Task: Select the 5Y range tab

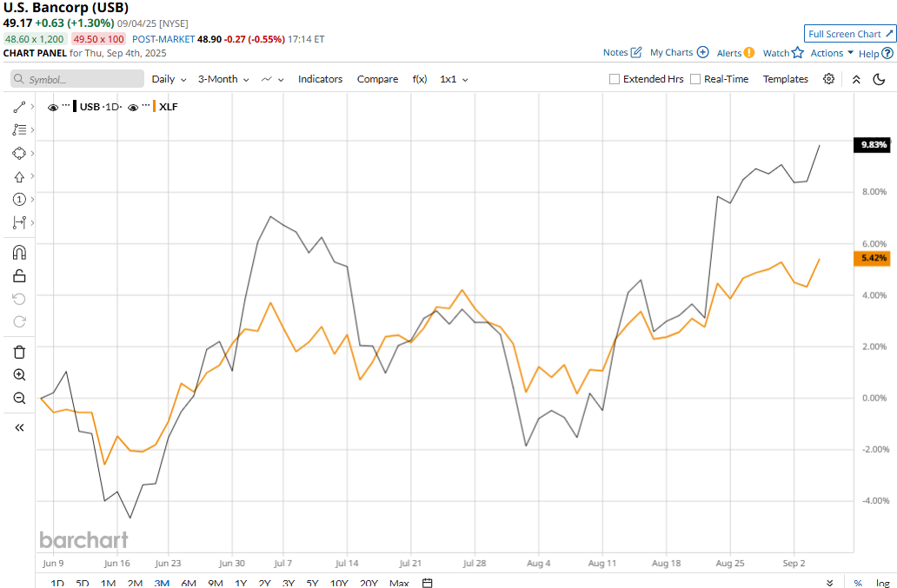Action: tap(312, 583)
